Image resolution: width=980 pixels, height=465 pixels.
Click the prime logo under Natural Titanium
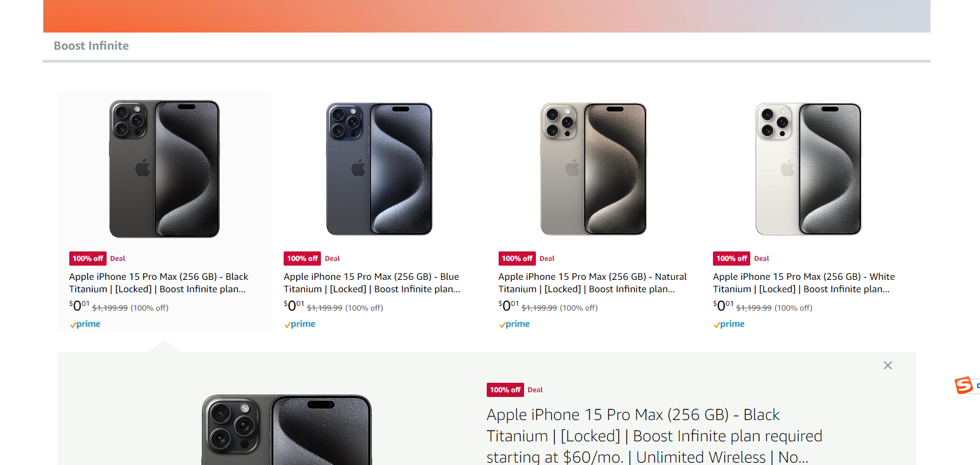coord(514,324)
